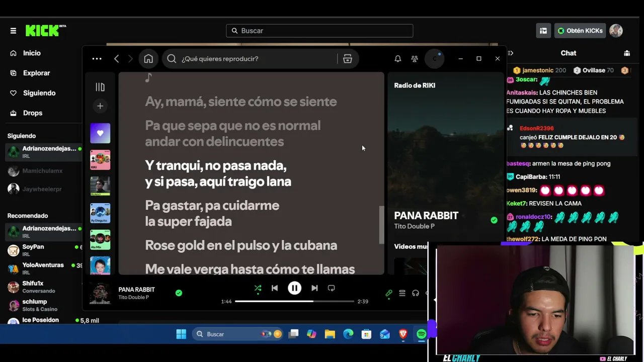Image resolution: width=644 pixels, height=362 pixels.
Task: Go forward in Spotify navigation
Action: (130, 59)
